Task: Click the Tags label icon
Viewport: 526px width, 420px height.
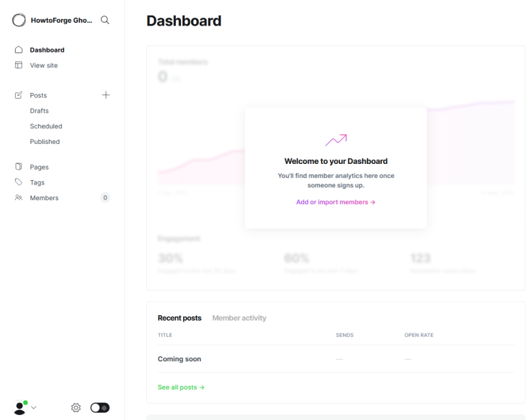Action: tap(19, 182)
